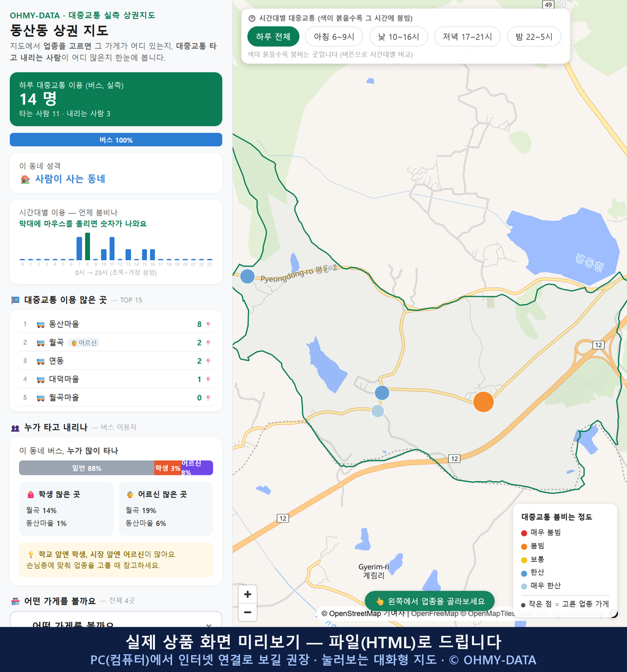Show 저녁 17~21시 transit data

(467, 37)
